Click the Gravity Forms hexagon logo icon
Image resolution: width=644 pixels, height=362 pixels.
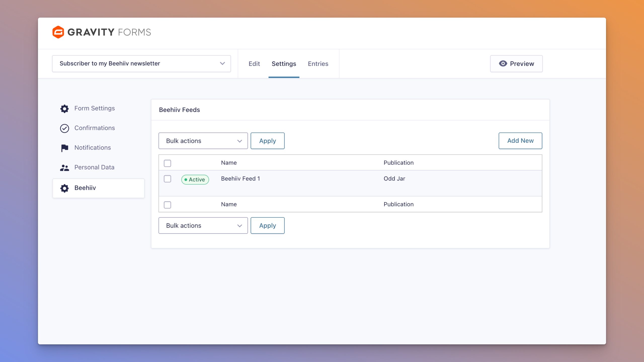(58, 32)
